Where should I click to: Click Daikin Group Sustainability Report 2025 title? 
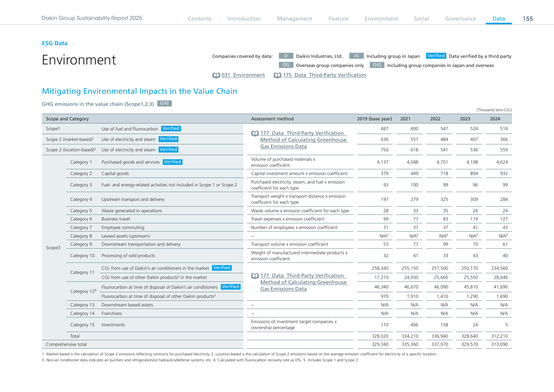pos(92,18)
